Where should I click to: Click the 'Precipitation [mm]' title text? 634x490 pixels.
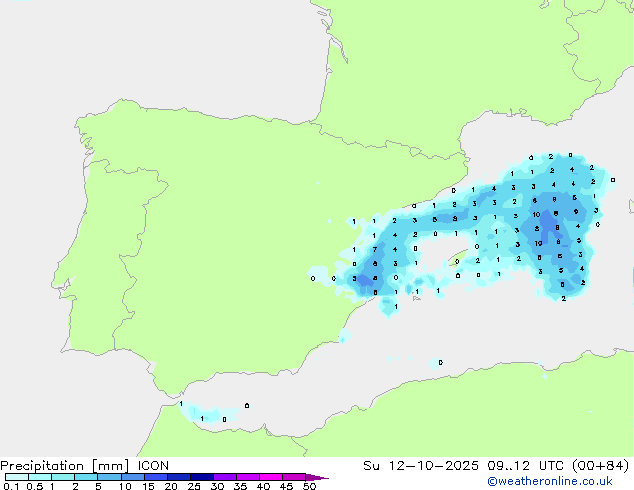click(65, 466)
